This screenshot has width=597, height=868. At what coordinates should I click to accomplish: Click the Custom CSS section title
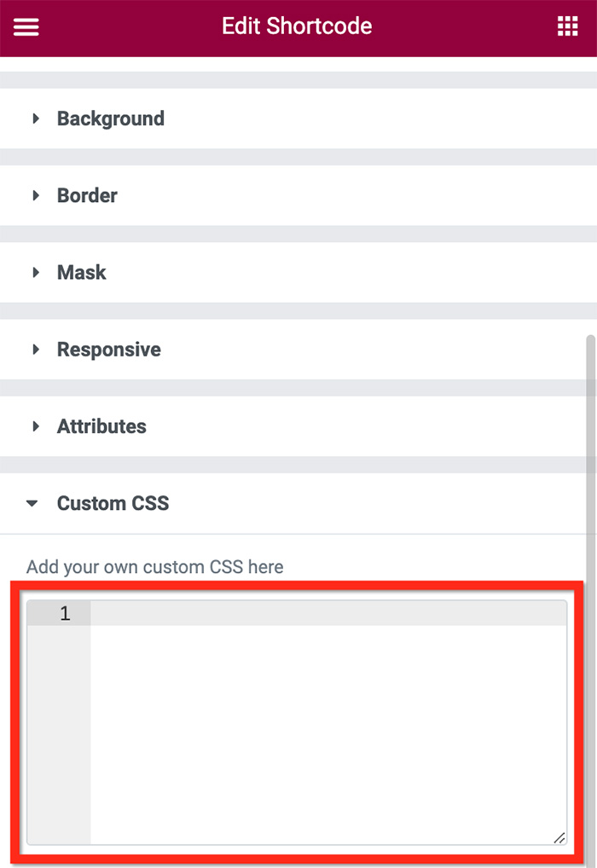coord(113,503)
